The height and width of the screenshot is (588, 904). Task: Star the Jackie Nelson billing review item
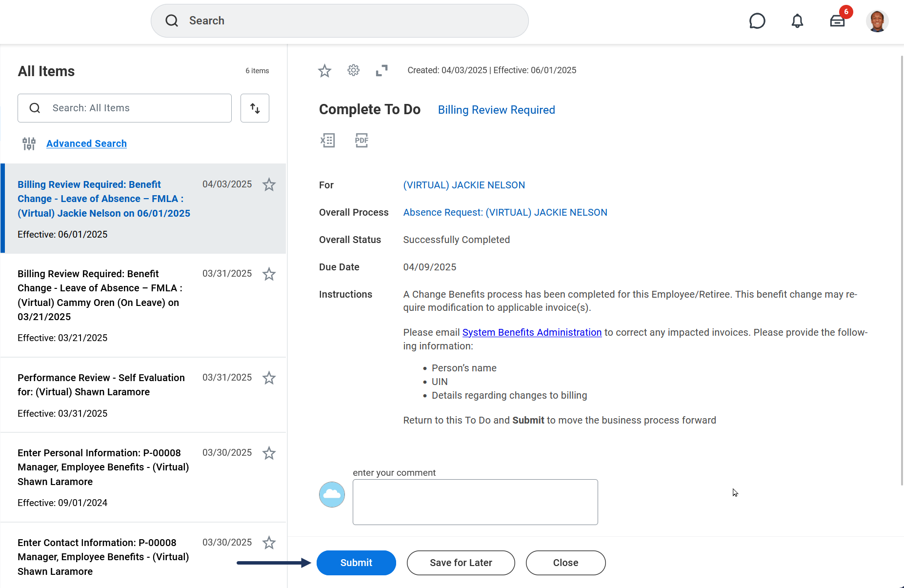click(269, 184)
